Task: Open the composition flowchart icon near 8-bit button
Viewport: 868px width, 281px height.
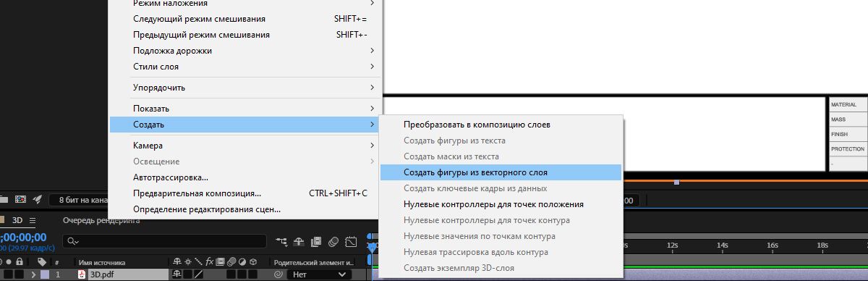Action: tap(21, 199)
